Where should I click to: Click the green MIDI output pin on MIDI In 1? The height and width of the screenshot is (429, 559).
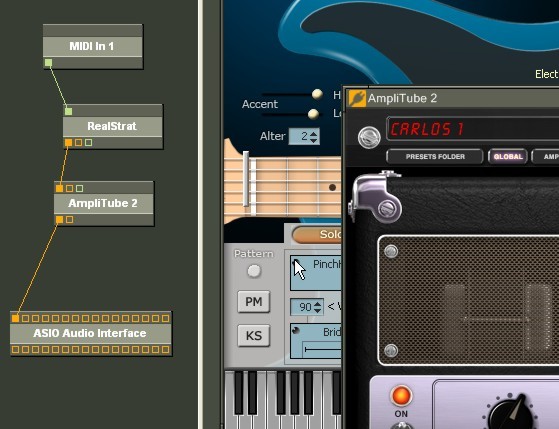(48, 63)
